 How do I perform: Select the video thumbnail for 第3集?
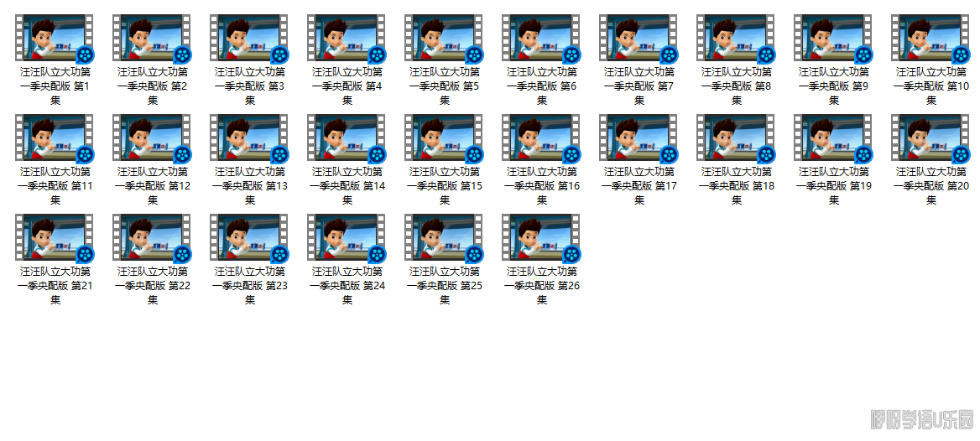coord(250,38)
